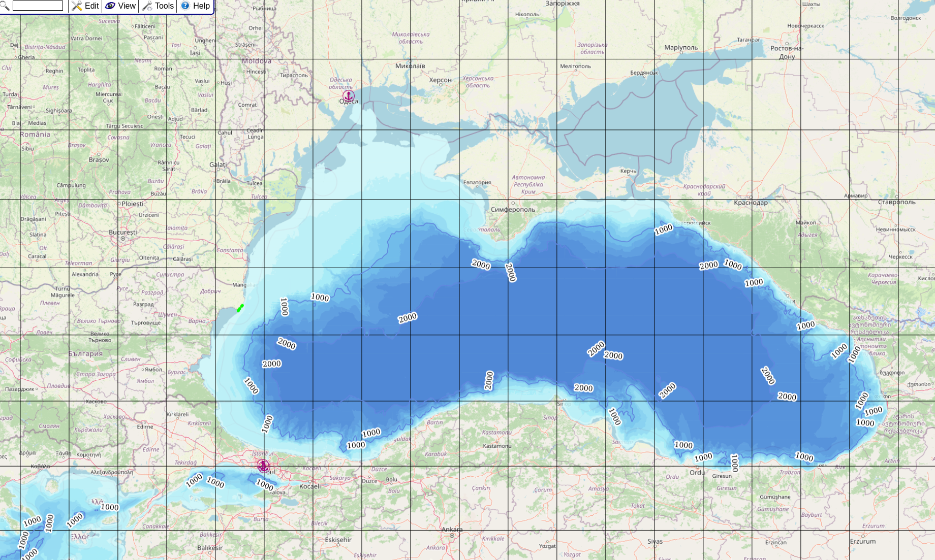Screen dimensions: 935x560
Task: Click the 'Iași' city label
Action: click(195, 53)
